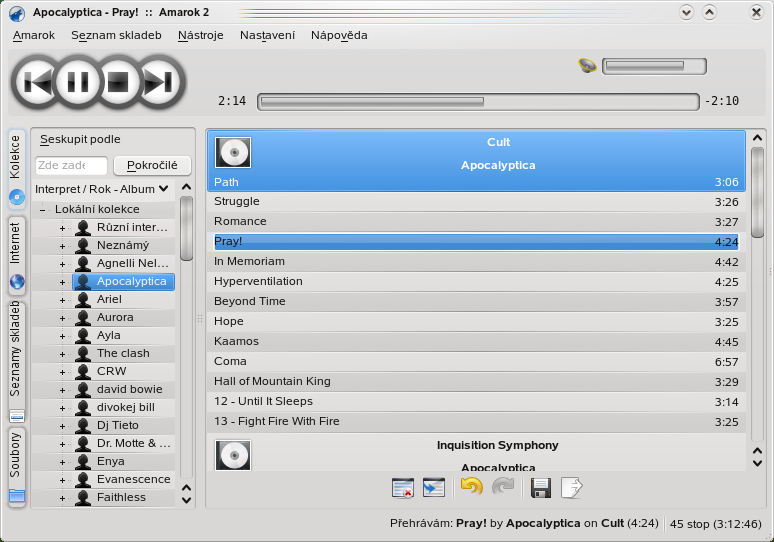This screenshot has width=774, height=542.
Task: Click the Cult album cover thumbnail
Action: pos(233,153)
